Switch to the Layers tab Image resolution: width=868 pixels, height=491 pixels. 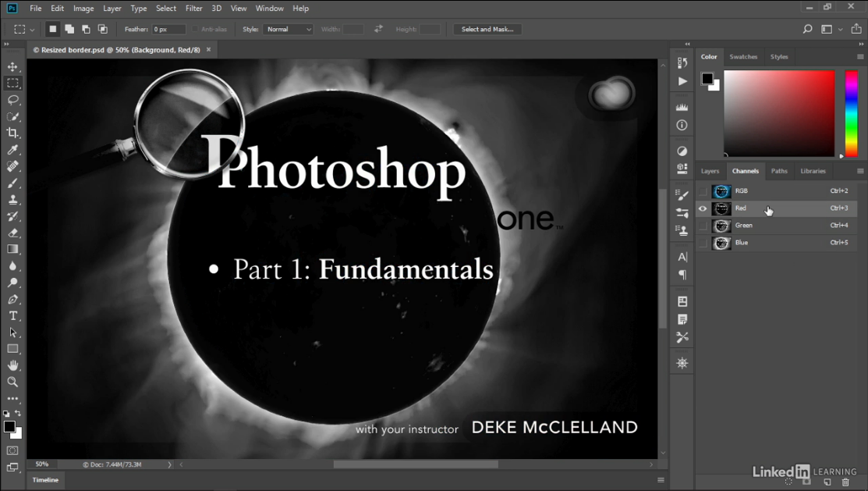coord(710,171)
